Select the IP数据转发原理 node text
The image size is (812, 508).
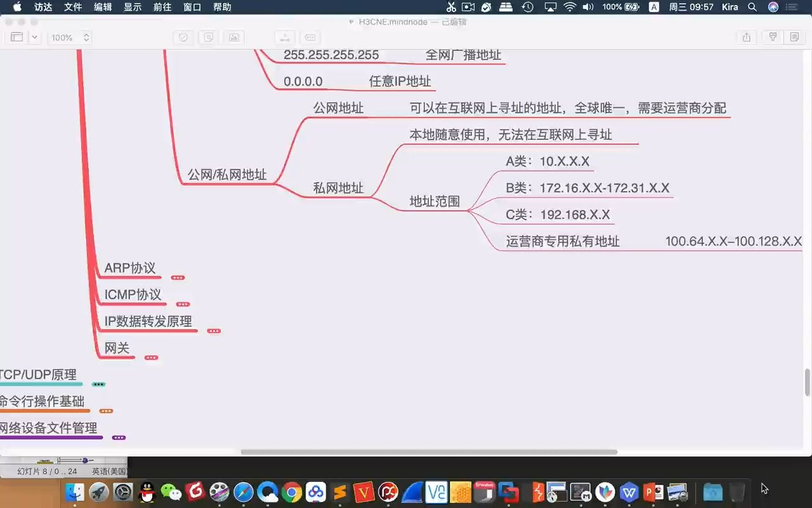tap(148, 321)
